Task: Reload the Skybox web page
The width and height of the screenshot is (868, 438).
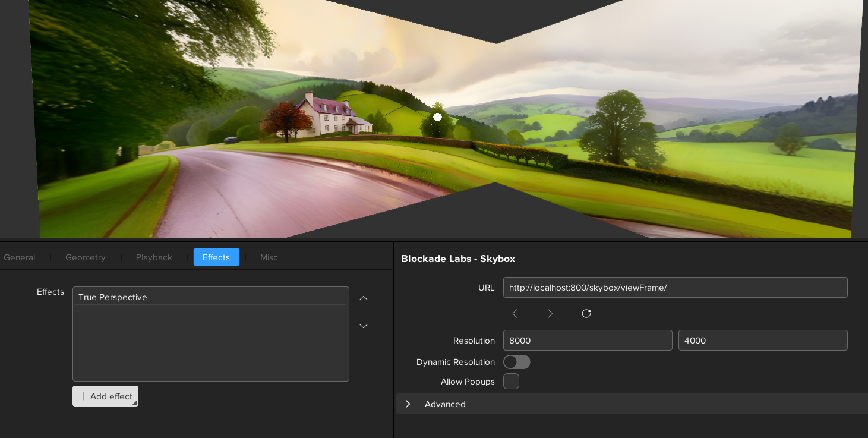Action: (x=586, y=314)
